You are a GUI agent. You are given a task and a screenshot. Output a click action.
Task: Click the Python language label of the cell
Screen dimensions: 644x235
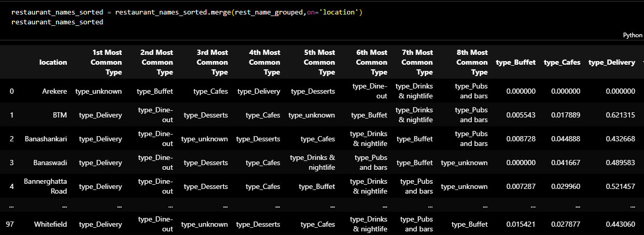(632, 35)
